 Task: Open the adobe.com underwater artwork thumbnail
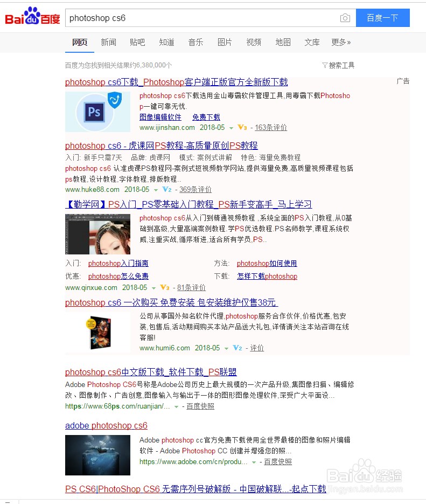click(97, 455)
